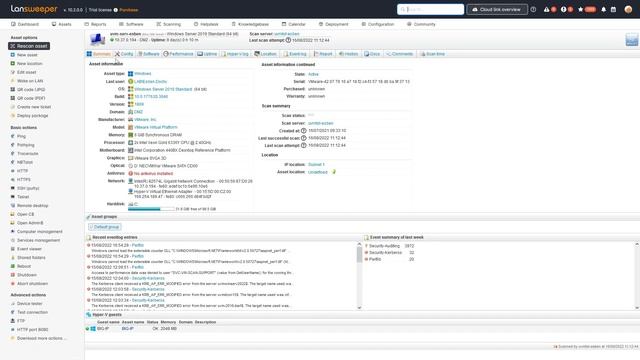Switch to the Report tab
Screen dimensions: 640x360
[323, 54]
